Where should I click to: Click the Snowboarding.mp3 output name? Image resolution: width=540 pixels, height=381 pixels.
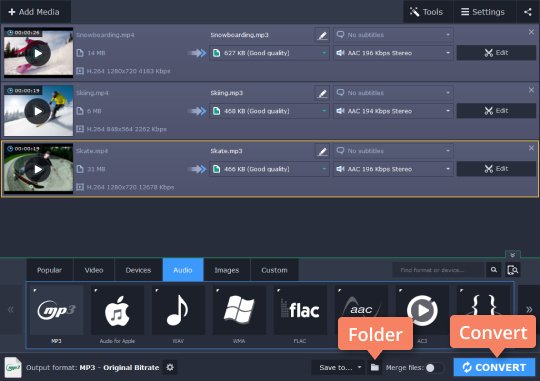[239, 35]
